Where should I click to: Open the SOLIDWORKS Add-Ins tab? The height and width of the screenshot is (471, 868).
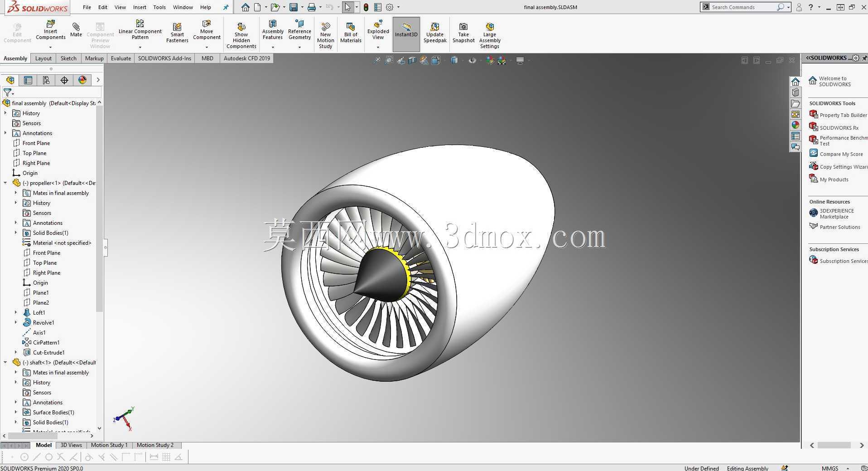coord(164,58)
